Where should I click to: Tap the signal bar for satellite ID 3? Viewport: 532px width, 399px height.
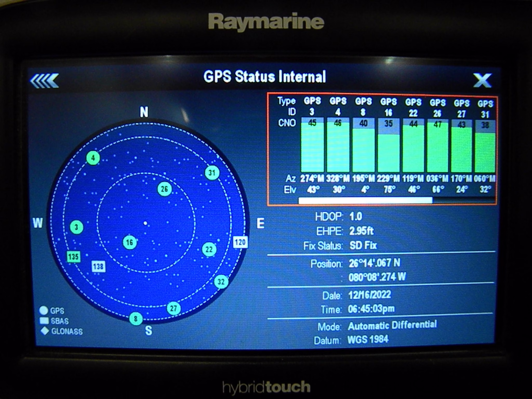point(312,145)
